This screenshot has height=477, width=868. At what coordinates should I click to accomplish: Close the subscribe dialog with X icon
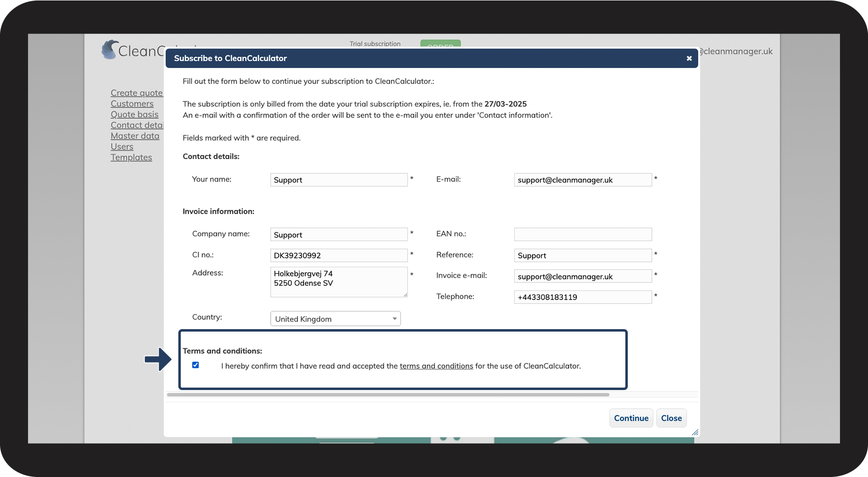pos(689,58)
